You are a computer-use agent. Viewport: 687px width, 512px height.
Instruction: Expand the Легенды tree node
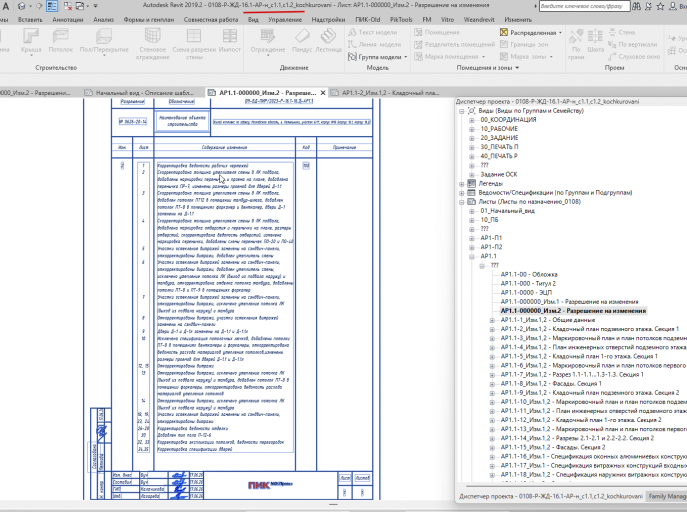coord(461,184)
